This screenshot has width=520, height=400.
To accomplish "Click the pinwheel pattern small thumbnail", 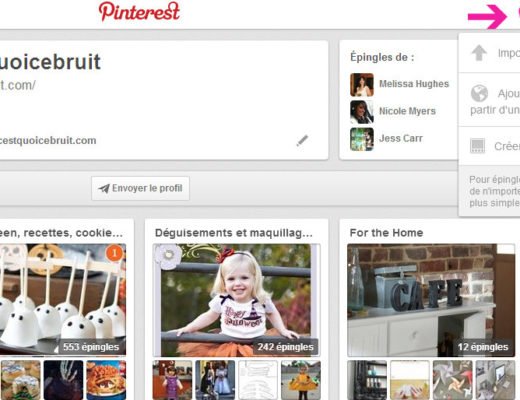I will point(452,380).
